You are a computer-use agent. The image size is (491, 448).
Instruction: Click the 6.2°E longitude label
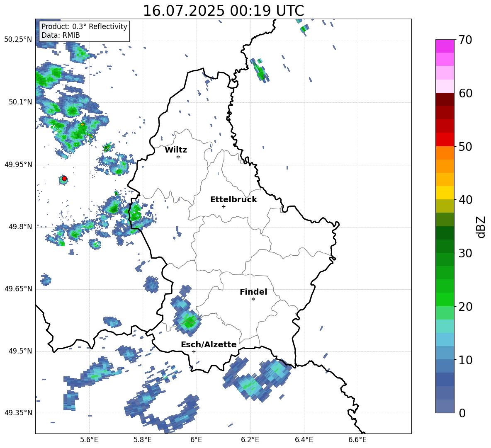click(250, 440)
